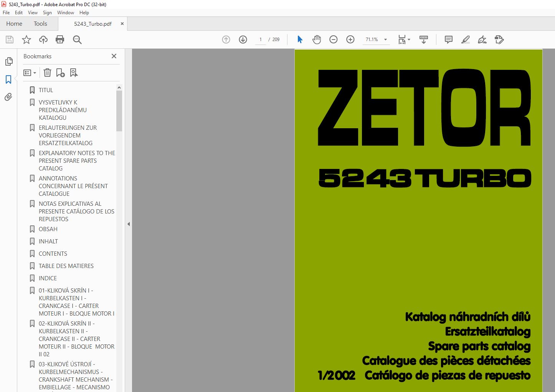The height and width of the screenshot is (392, 555).
Task: Click the Bookmarks panel title
Action: (37, 56)
